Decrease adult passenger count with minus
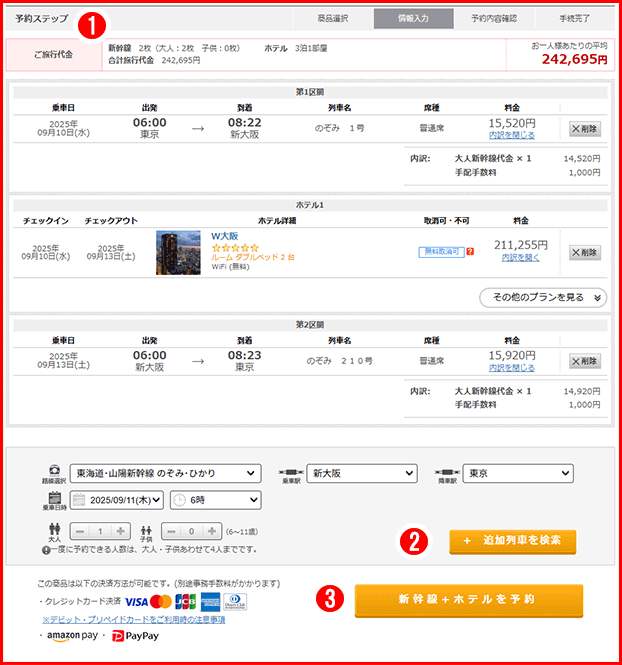This screenshot has height=665, width=622. (x=79, y=532)
